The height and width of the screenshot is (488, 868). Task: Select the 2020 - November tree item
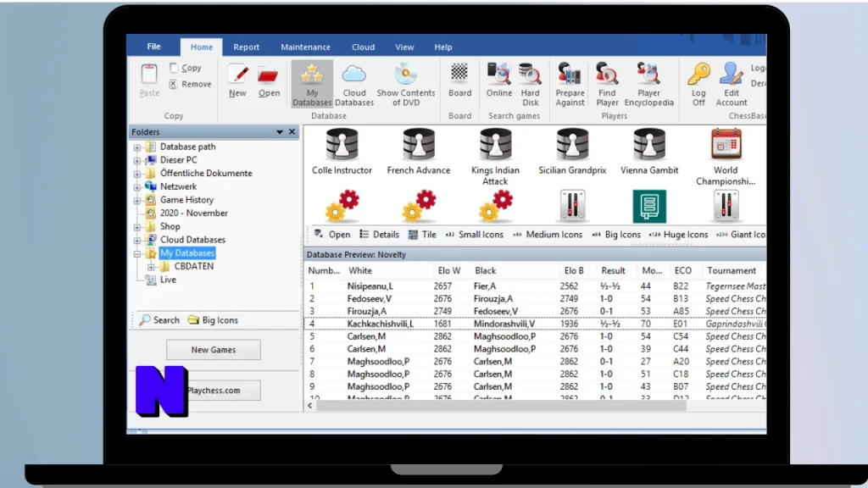[x=194, y=213]
